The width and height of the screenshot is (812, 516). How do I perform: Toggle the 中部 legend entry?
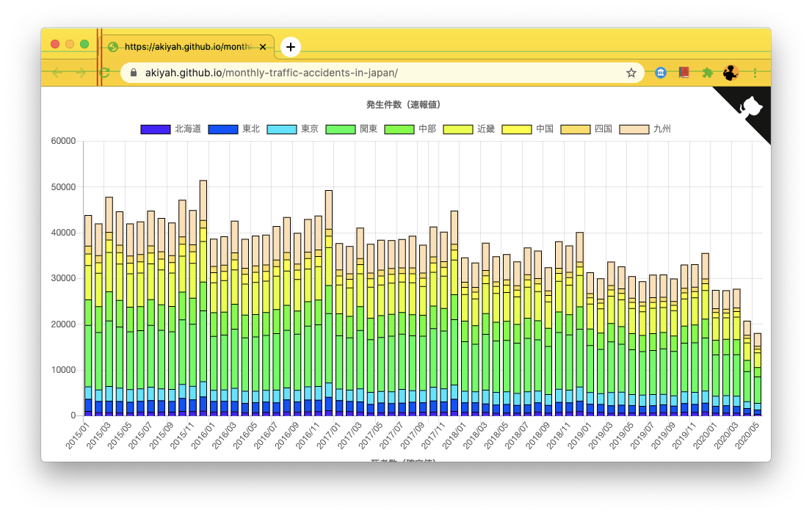point(410,129)
